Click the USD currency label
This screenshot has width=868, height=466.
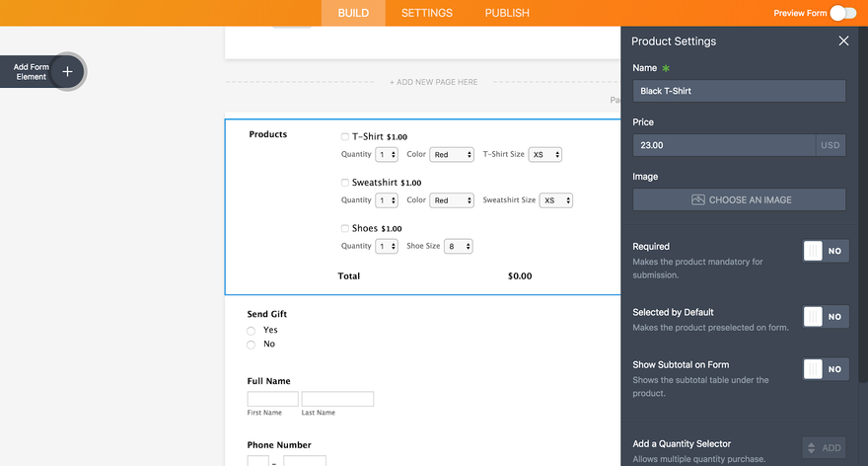(x=831, y=145)
